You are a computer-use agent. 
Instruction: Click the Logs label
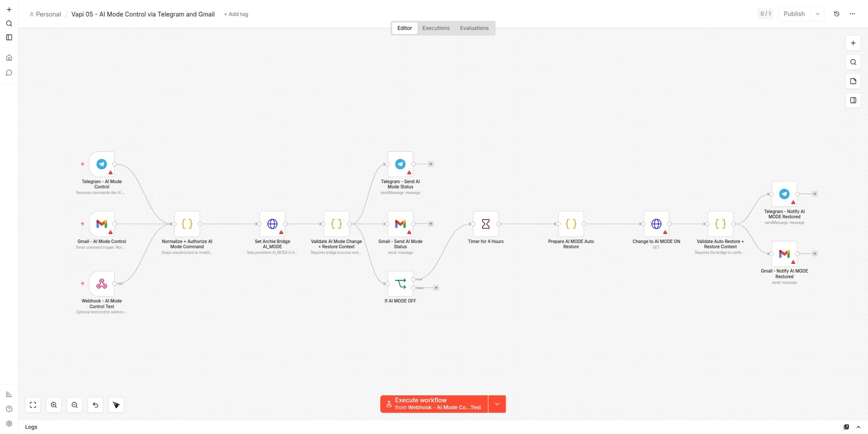pos(31,427)
